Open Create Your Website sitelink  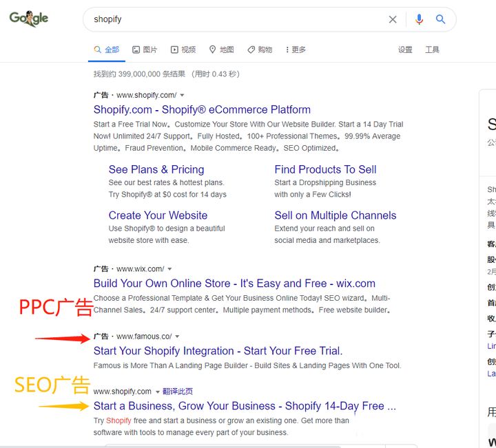[158, 215]
